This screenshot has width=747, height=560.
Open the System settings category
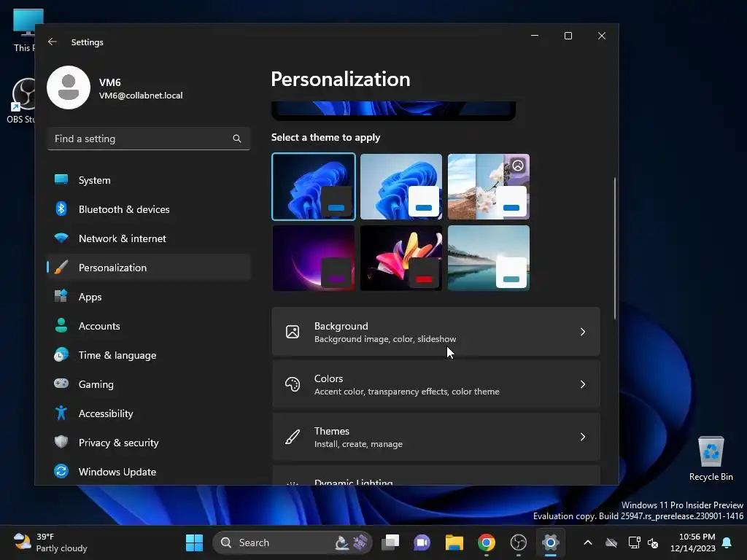point(149,180)
